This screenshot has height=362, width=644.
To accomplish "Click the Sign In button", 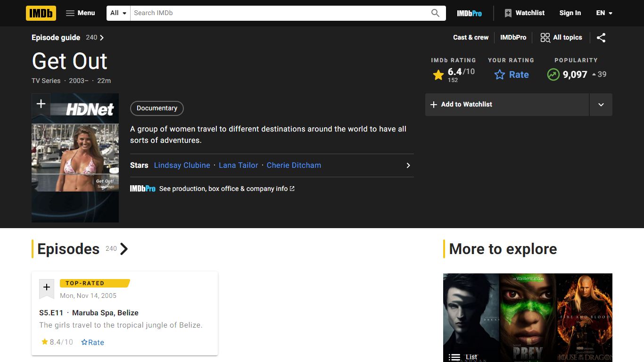I will (570, 13).
